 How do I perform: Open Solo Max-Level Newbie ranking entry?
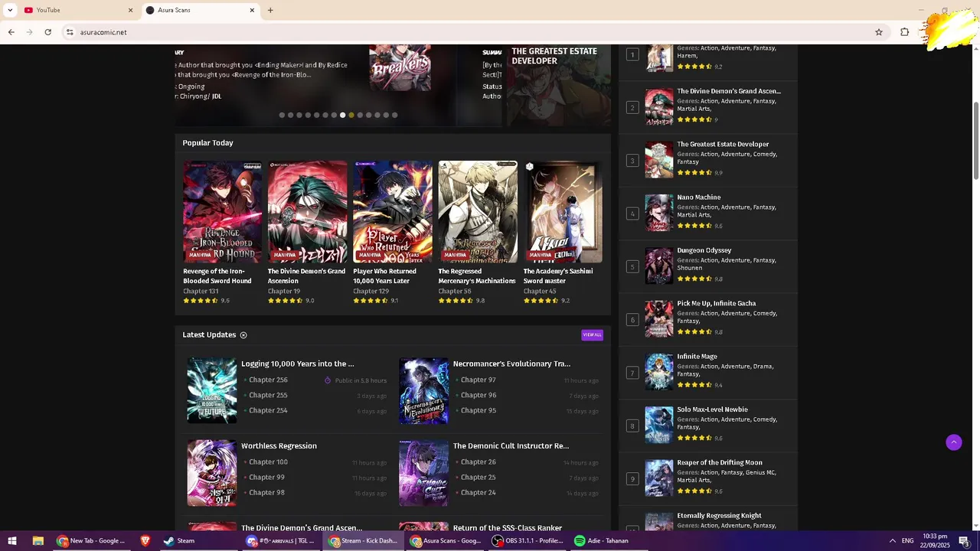pyautogui.click(x=712, y=409)
